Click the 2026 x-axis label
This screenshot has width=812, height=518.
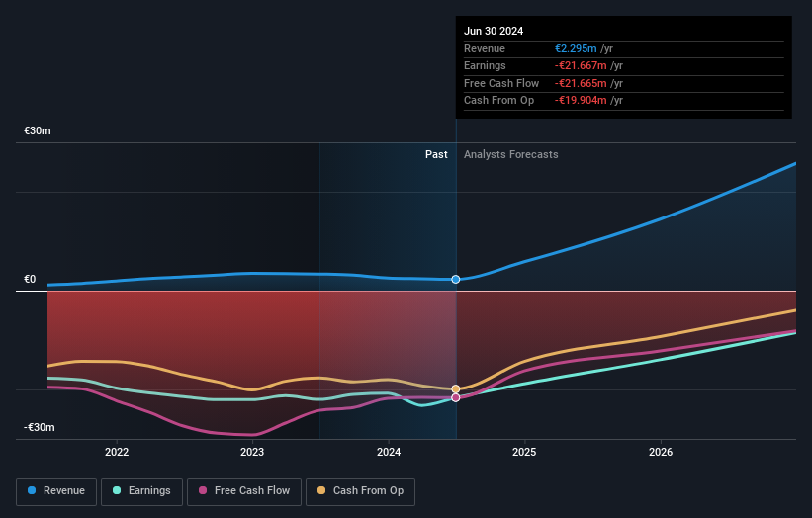tap(661, 452)
